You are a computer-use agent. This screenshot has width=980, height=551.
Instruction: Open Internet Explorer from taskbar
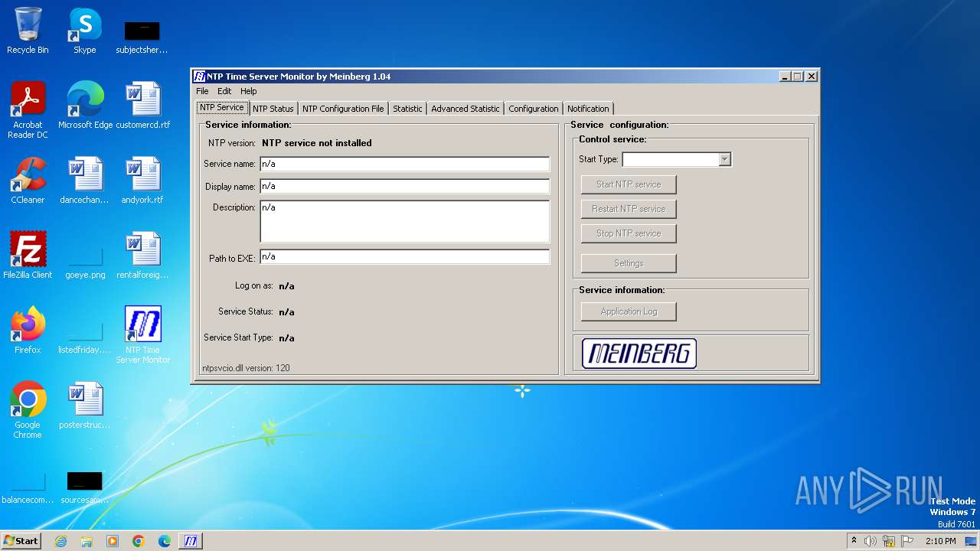[60, 541]
